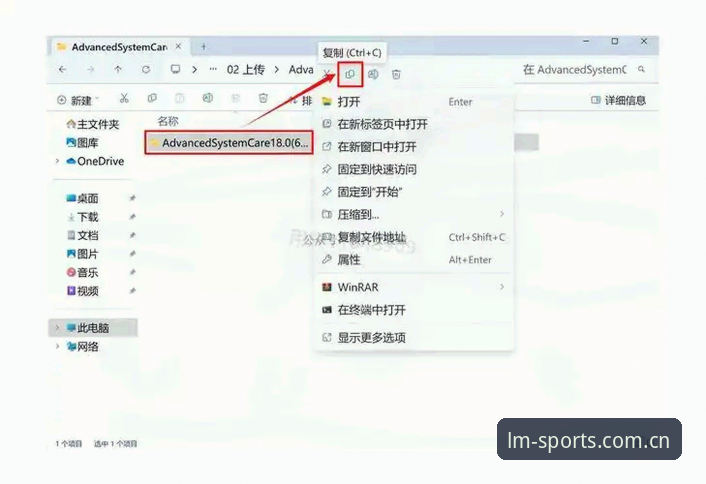
Task: Click the PC monitor icon in address bar
Action: (x=175, y=69)
